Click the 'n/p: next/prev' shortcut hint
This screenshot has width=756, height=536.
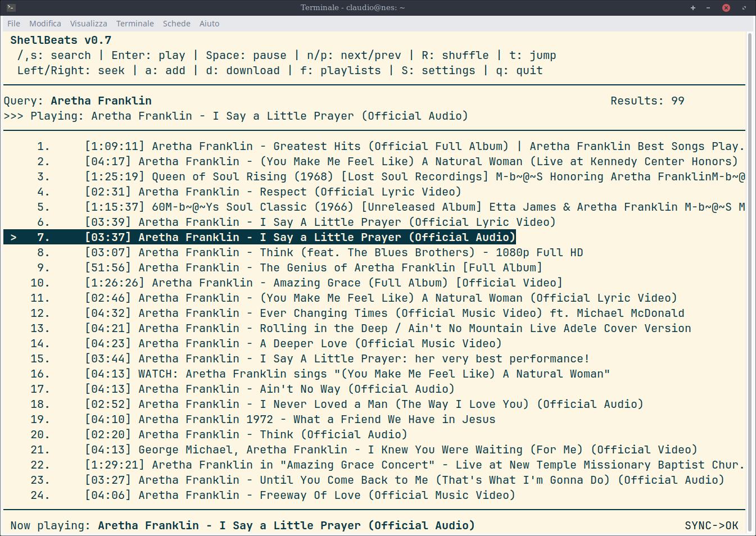[x=354, y=56]
